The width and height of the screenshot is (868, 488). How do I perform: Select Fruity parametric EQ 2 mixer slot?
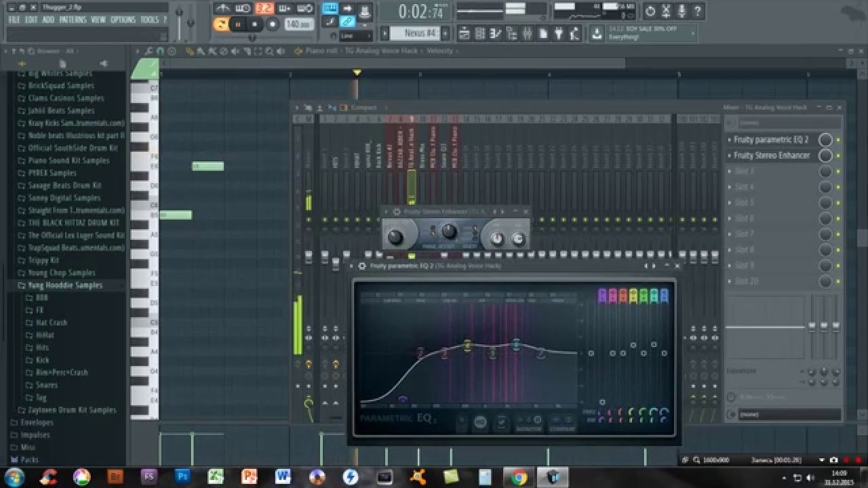click(771, 140)
